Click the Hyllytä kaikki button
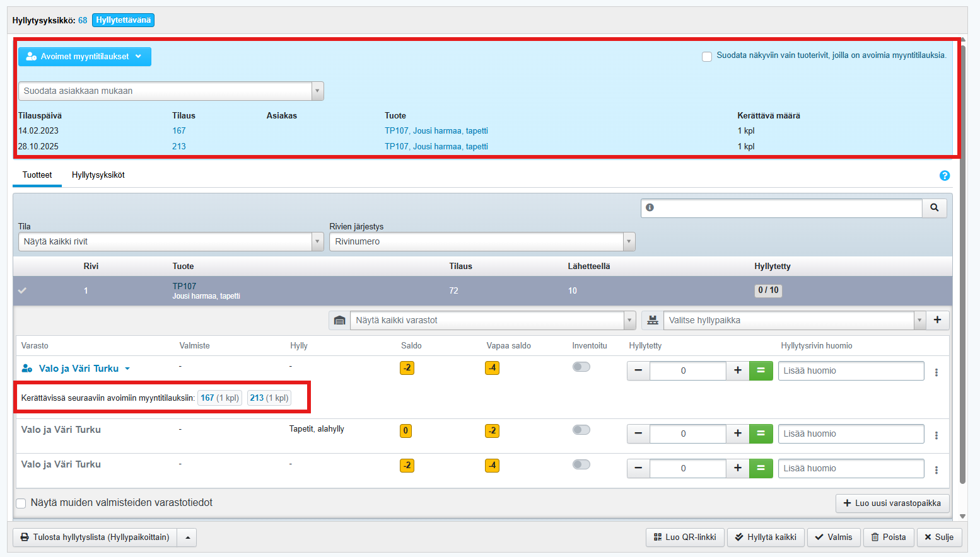The width and height of the screenshot is (980, 557). click(x=766, y=537)
